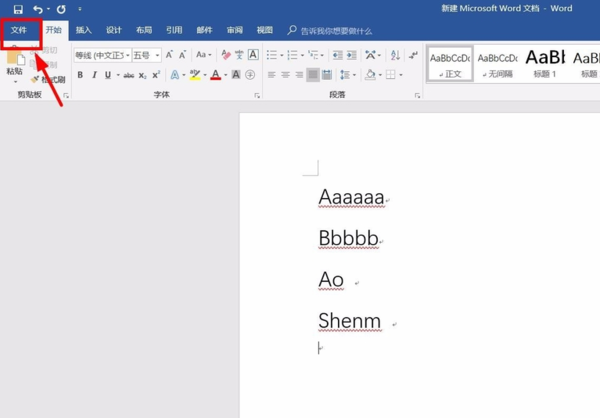This screenshot has width=600, height=418.
Task: Toggle superscript formatting
Action: coord(156,75)
